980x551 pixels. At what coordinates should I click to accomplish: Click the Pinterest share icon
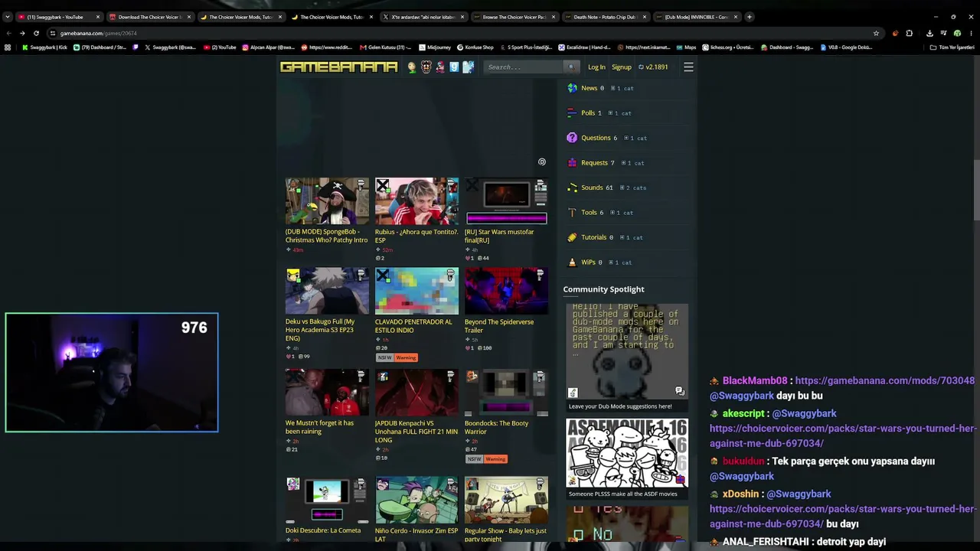pos(542,162)
